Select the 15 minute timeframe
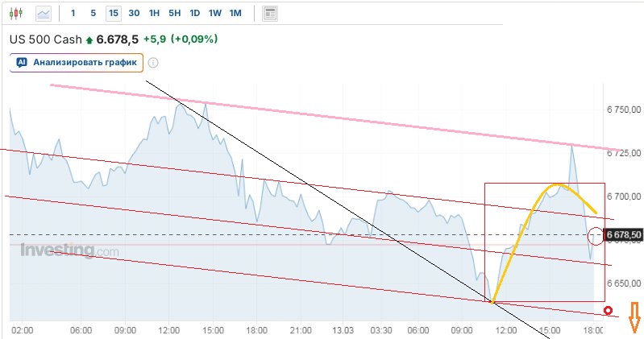 [113, 13]
